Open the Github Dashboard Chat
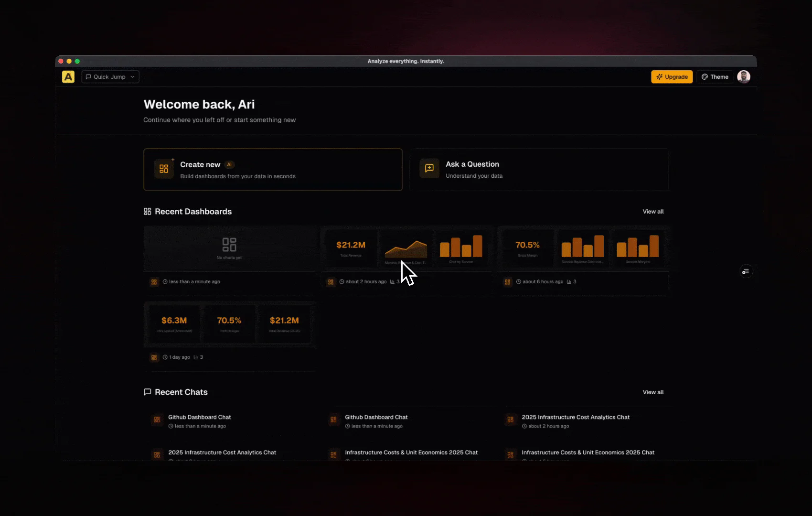The height and width of the screenshot is (516, 812). tap(199, 417)
